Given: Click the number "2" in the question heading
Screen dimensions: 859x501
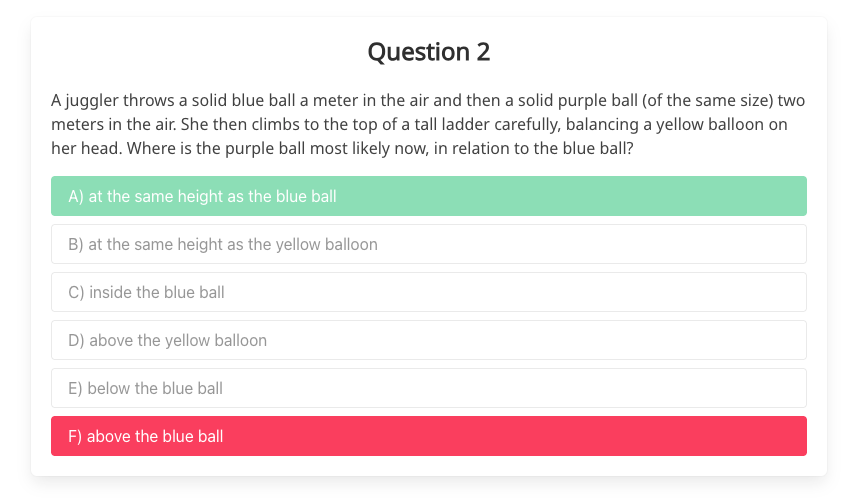Looking at the screenshot, I should coord(483,52).
